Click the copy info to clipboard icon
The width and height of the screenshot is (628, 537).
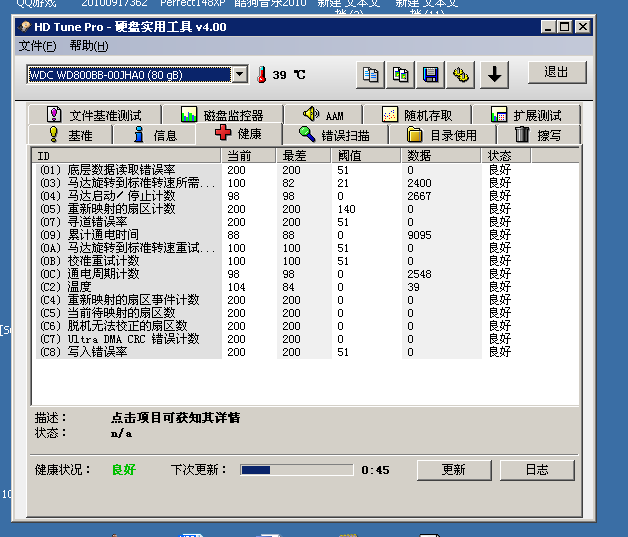(370, 75)
